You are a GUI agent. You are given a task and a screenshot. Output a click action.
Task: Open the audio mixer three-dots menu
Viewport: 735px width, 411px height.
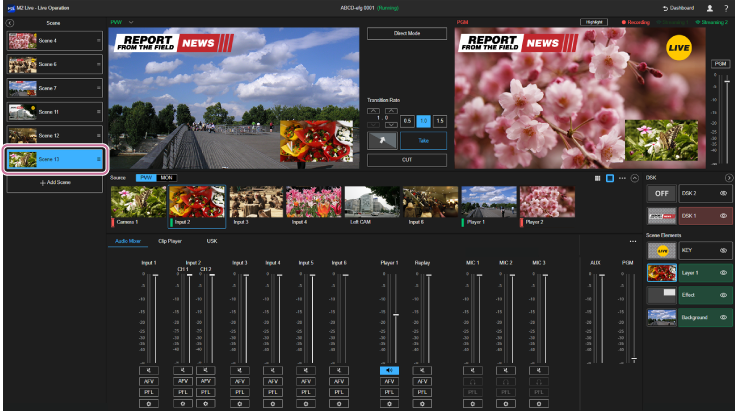[x=632, y=241]
